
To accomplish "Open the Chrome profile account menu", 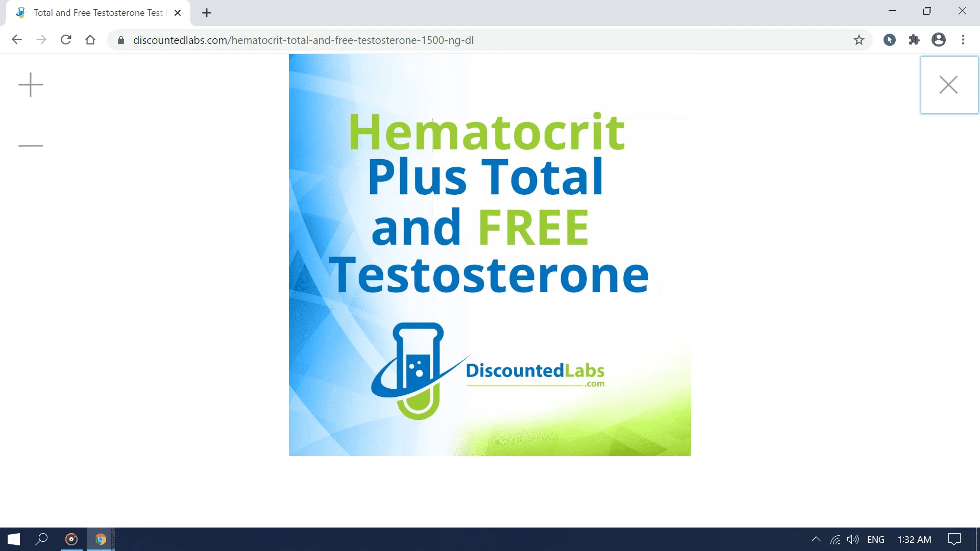I will [x=939, y=40].
